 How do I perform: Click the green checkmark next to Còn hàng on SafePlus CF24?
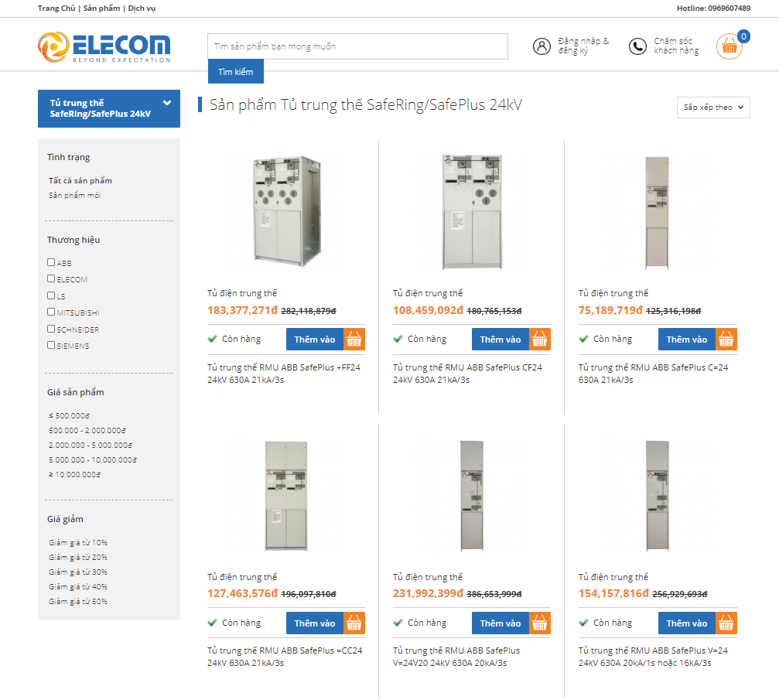tap(397, 339)
